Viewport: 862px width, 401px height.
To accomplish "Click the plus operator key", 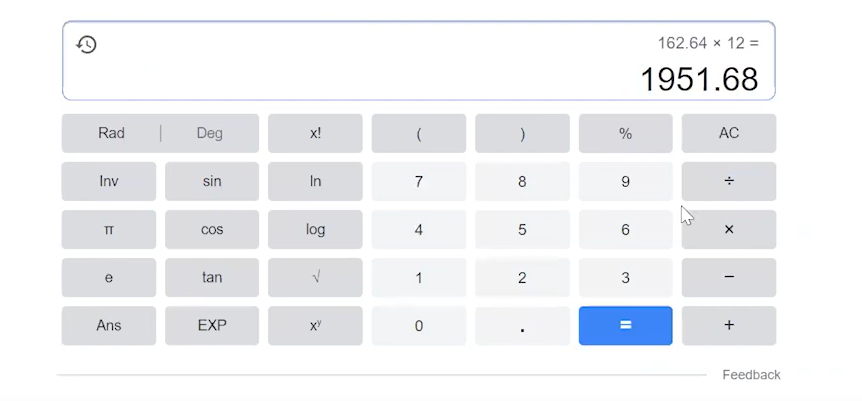I will pyautogui.click(x=729, y=326).
